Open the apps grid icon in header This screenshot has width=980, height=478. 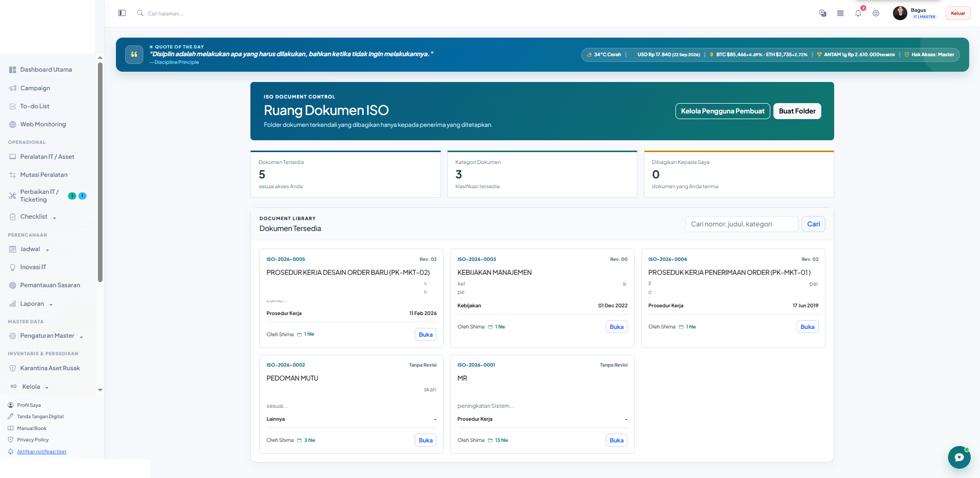point(840,13)
